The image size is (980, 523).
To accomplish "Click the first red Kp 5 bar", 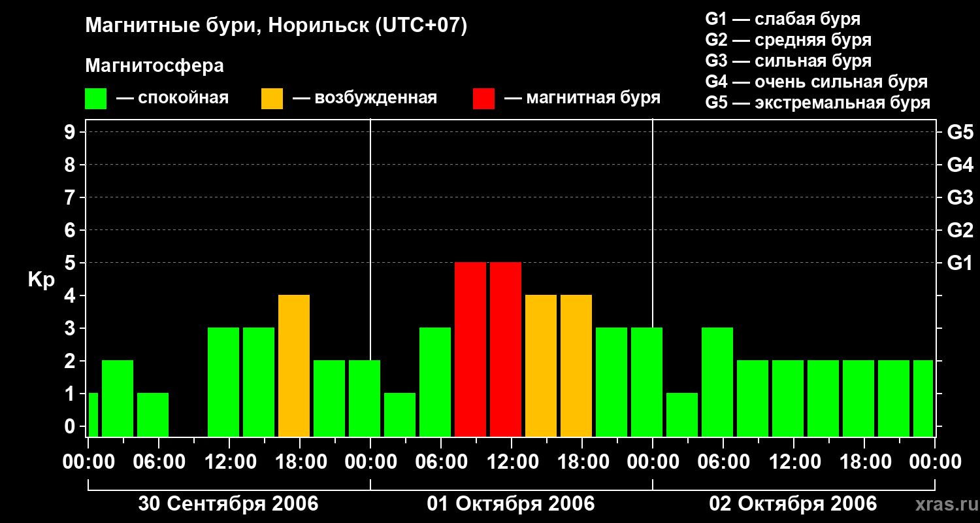I will (470, 349).
